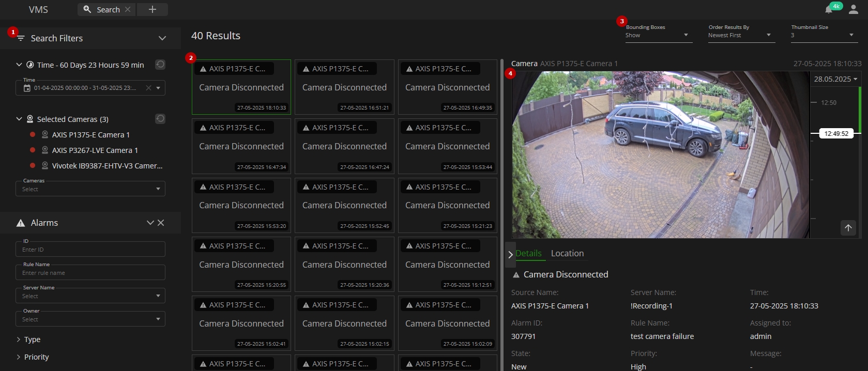
Task: Select the Vivotek IB9387-EHTV-V3 camera entry
Action: click(107, 166)
